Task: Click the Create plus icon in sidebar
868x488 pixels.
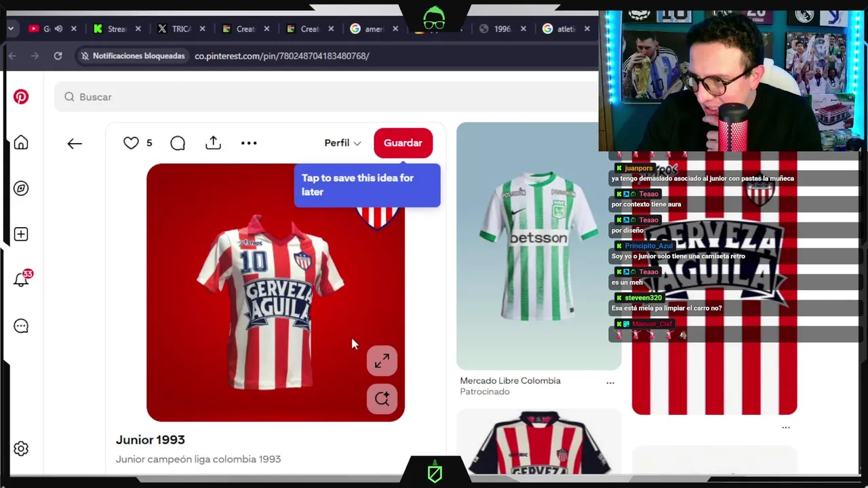Action: (x=21, y=235)
